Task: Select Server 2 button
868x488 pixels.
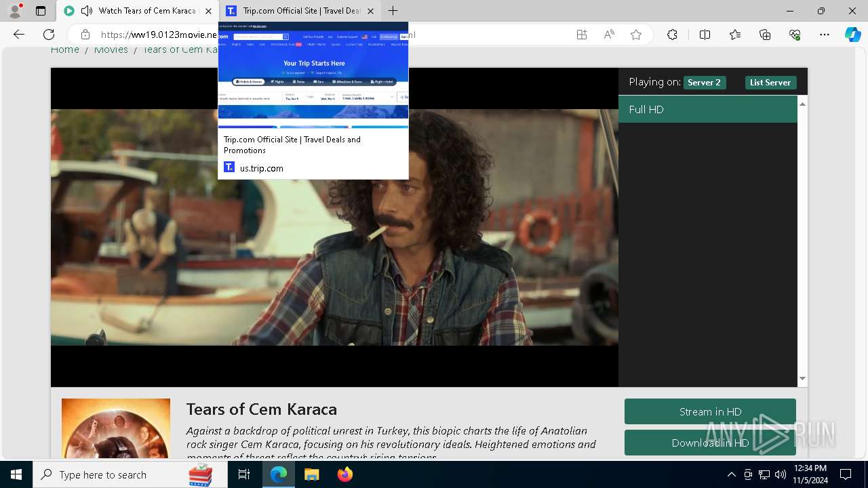Action: 704,83
